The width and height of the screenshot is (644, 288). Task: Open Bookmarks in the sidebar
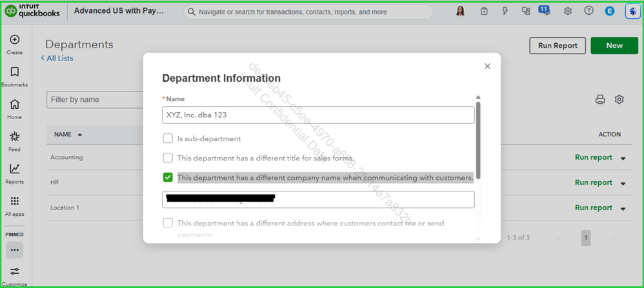tap(14, 77)
